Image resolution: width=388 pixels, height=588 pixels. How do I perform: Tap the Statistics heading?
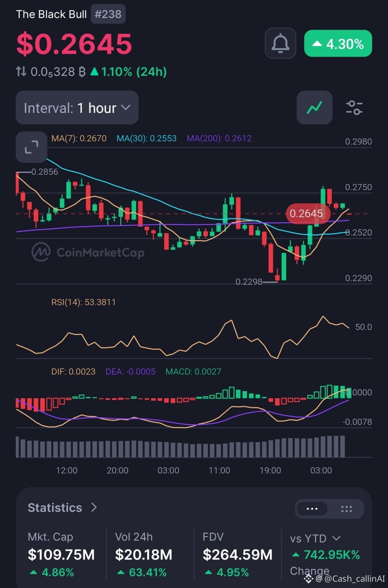(x=55, y=507)
